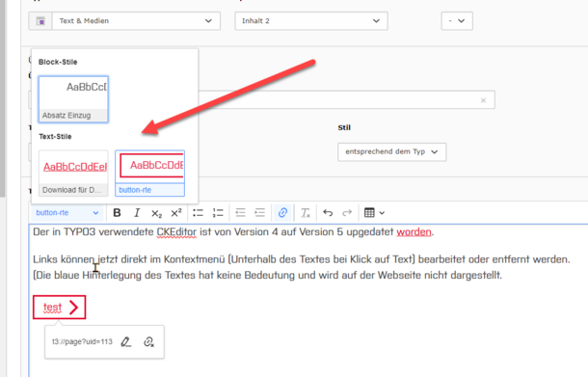Viewport: 588px width, 377px height.
Task: Expand the button-rte style dropdown
Action: (x=67, y=213)
